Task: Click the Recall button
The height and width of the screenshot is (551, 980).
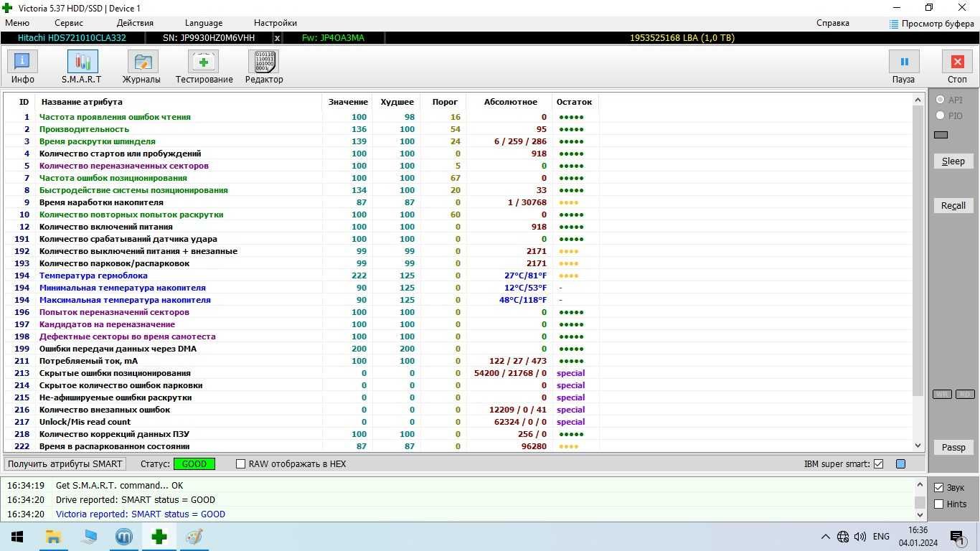Action: [953, 206]
